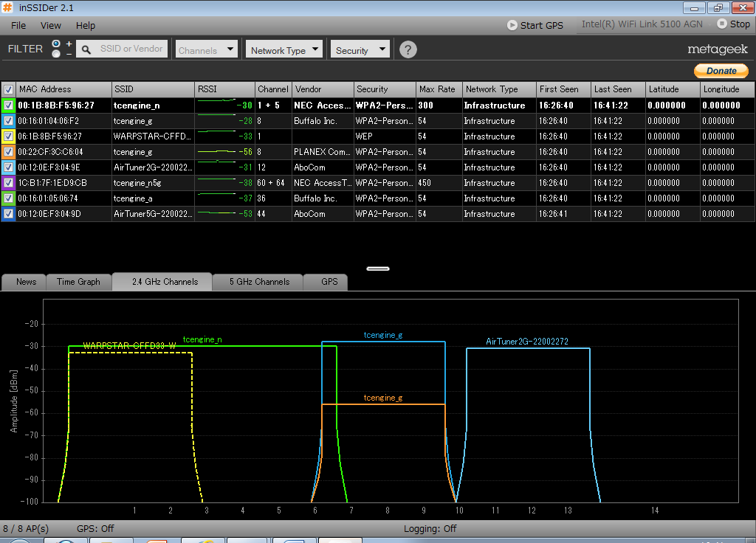Click the PLANEX Com vendor cell

point(323,152)
